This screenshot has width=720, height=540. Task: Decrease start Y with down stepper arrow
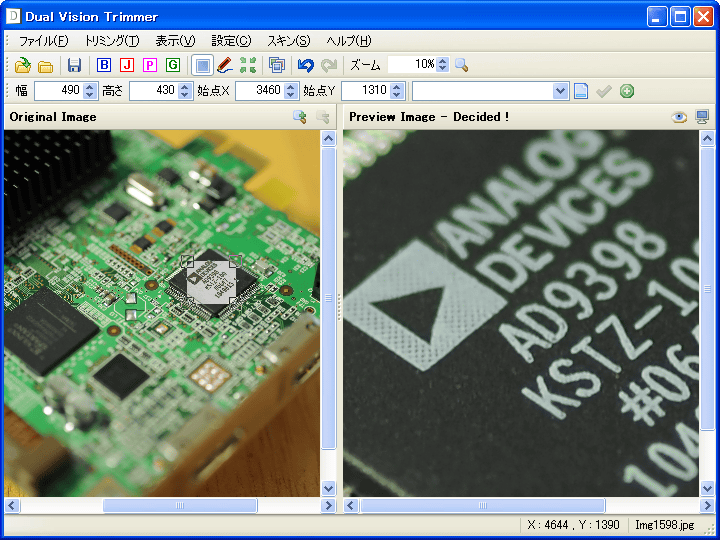tap(397, 95)
